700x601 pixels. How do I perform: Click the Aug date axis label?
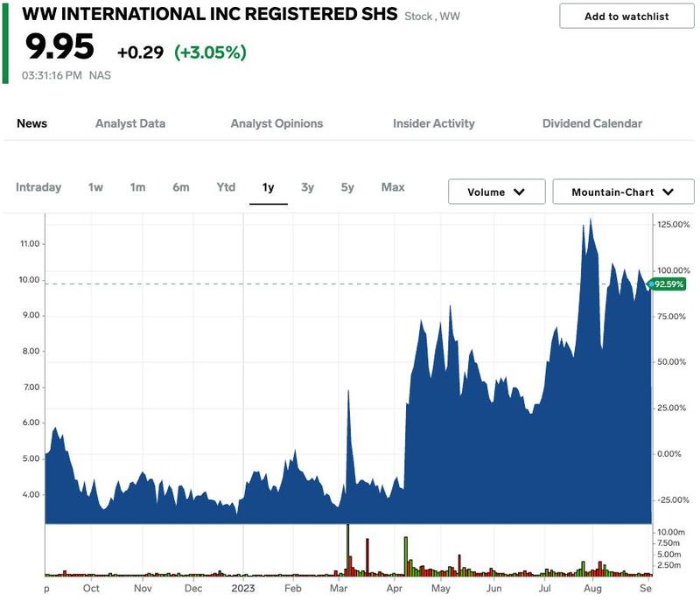pyautogui.click(x=592, y=589)
